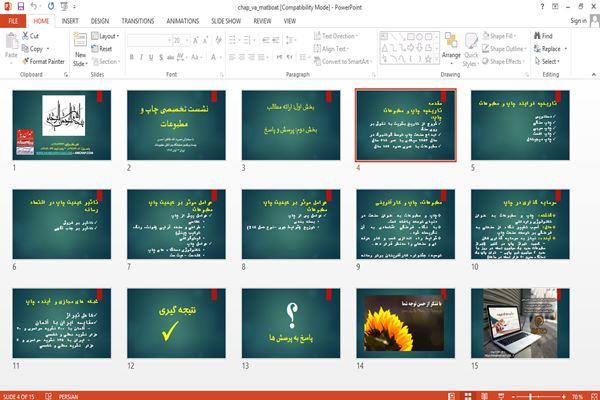Click Clear All Formatting icon
This screenshot has height=400, width=600.
218,40
